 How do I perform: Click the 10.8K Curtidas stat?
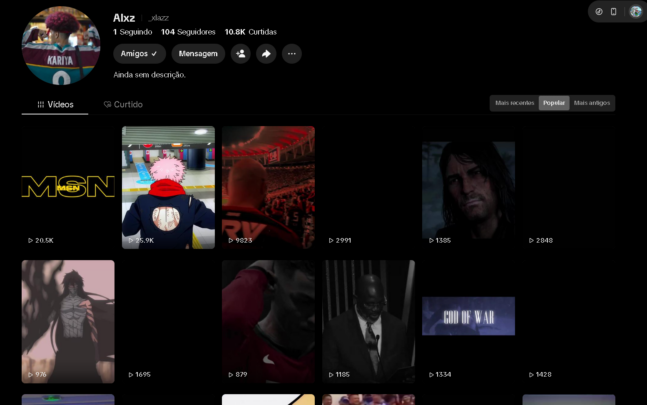click(x=250, y=32)
